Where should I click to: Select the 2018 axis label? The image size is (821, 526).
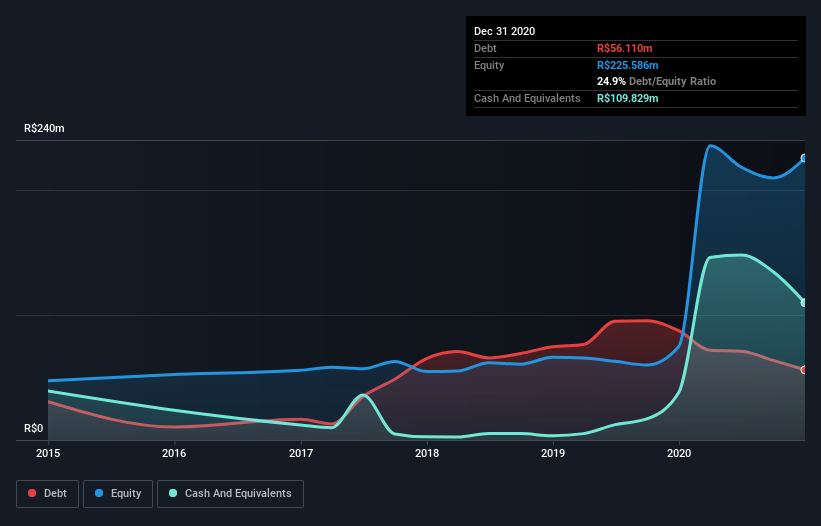click(x=427, y=453)
